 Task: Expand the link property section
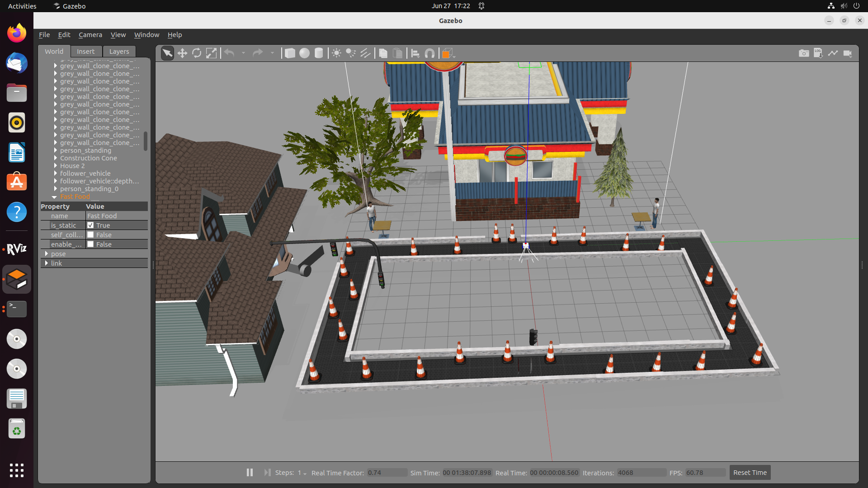pos(47,263)
